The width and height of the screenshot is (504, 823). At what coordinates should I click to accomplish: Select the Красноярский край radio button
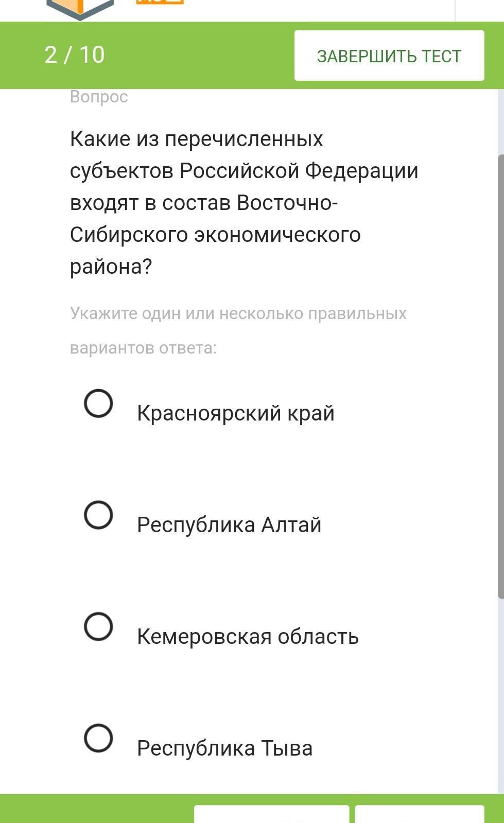[x=98, y=403]
